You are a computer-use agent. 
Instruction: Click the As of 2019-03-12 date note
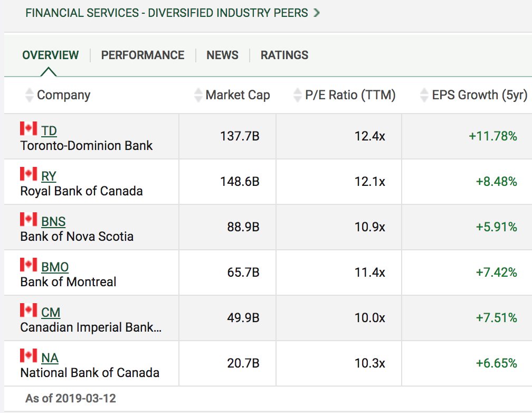[71, 398]
